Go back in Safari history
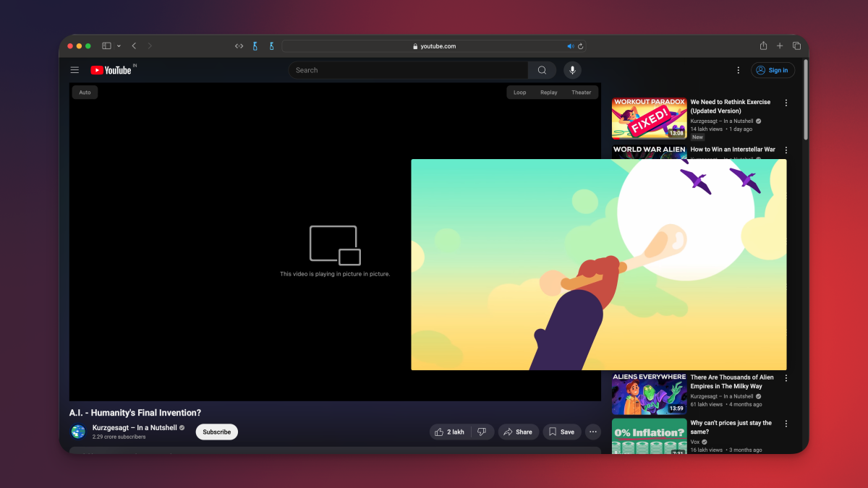Viewport: 868px width, 488px height. pos(134,46)
